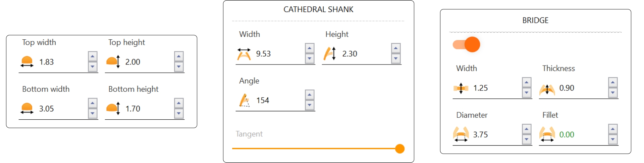The height and width of the screenshot is (163, 644).
Task: Click the Cathedral Shank height icon
Action: [330, 54]
